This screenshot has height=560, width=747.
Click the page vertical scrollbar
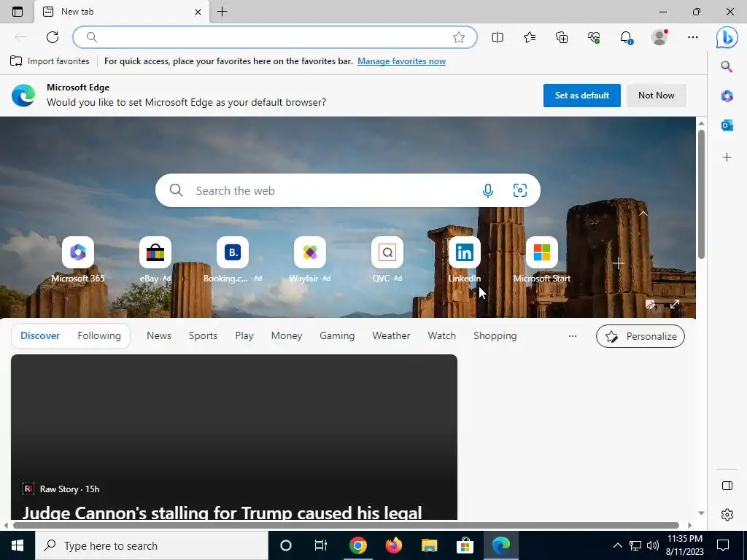click(x=701, y=194)
